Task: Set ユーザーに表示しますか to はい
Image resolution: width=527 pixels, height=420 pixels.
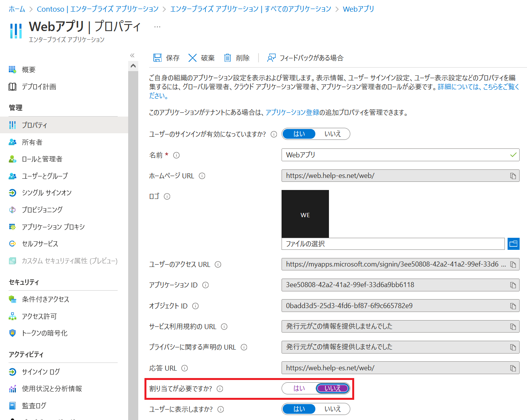Action: pyautogui.click(x=299, y=409)
